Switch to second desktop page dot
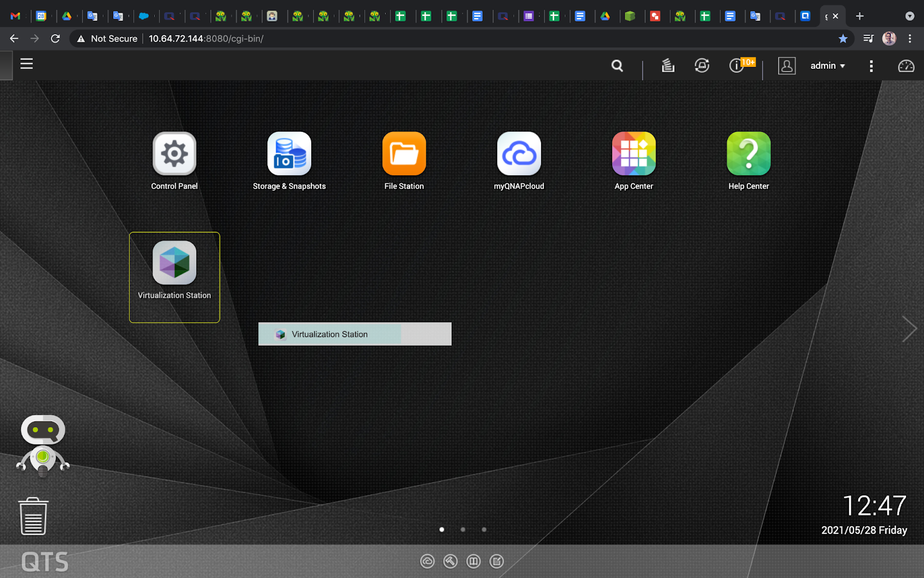The image size is (924, 578). click(x=463, y=529)
